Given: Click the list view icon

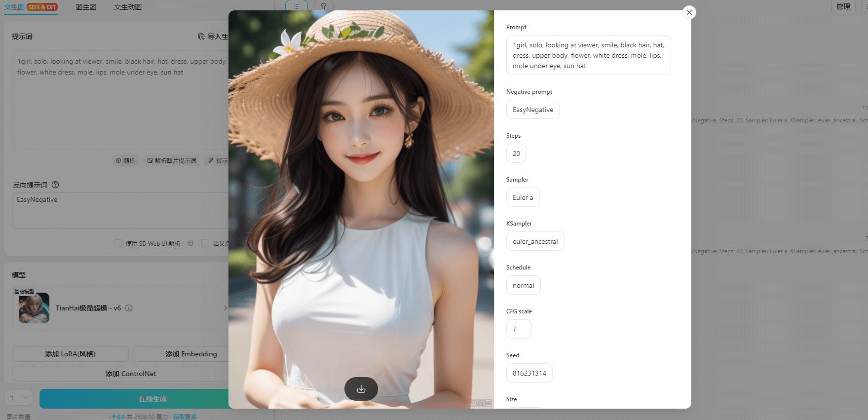Looking at the screenshot, I should coord(296,6).
